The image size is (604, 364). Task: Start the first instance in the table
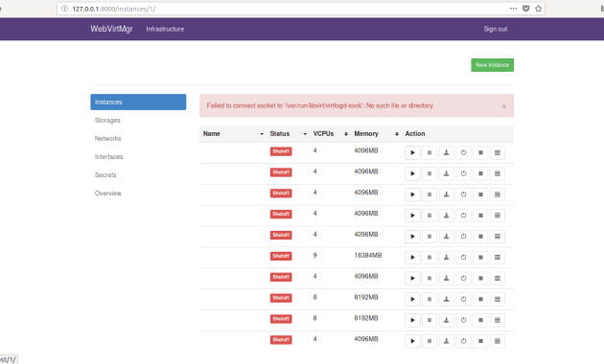pos(412,152)
